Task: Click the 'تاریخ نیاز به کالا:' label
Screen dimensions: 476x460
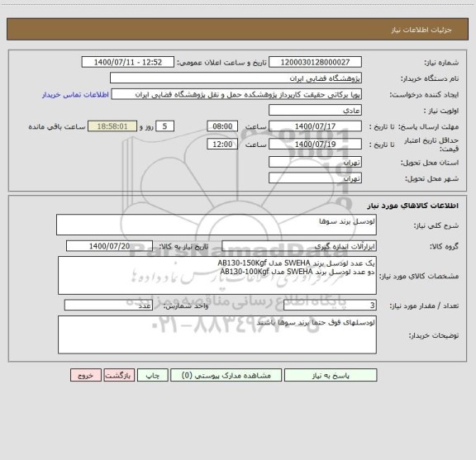Action: pos(183,247)
